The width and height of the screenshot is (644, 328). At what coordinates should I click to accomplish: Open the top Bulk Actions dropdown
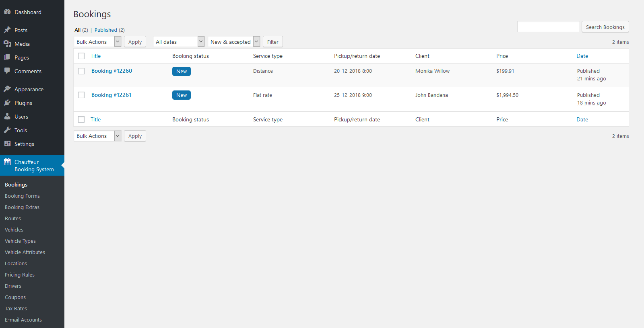click(x=97, y=42)
